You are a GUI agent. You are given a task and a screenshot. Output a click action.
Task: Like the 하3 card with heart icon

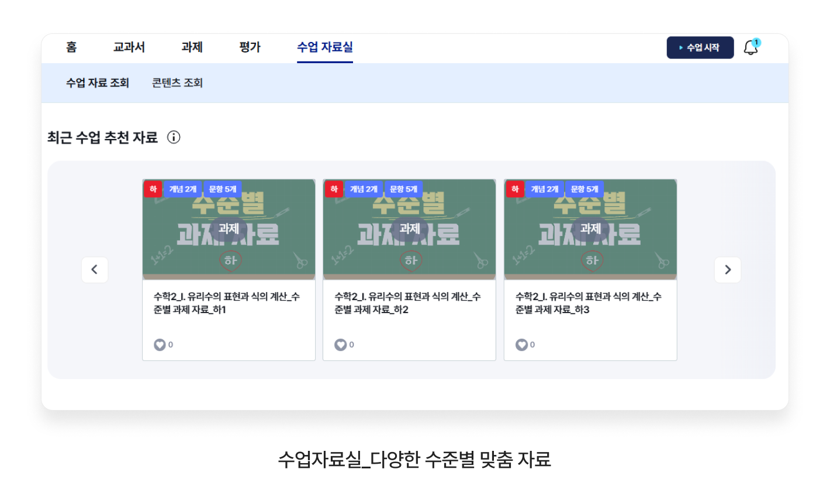(521, 345)
